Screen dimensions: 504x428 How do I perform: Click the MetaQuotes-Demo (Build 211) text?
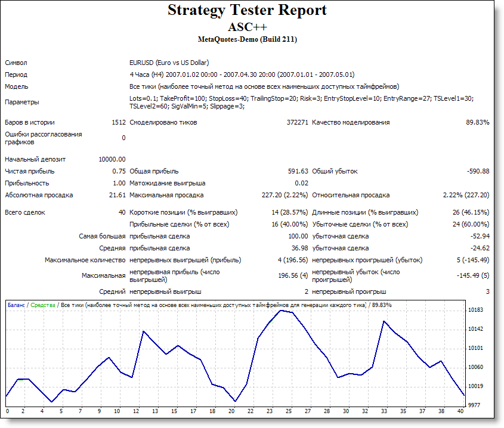point(247,39)
